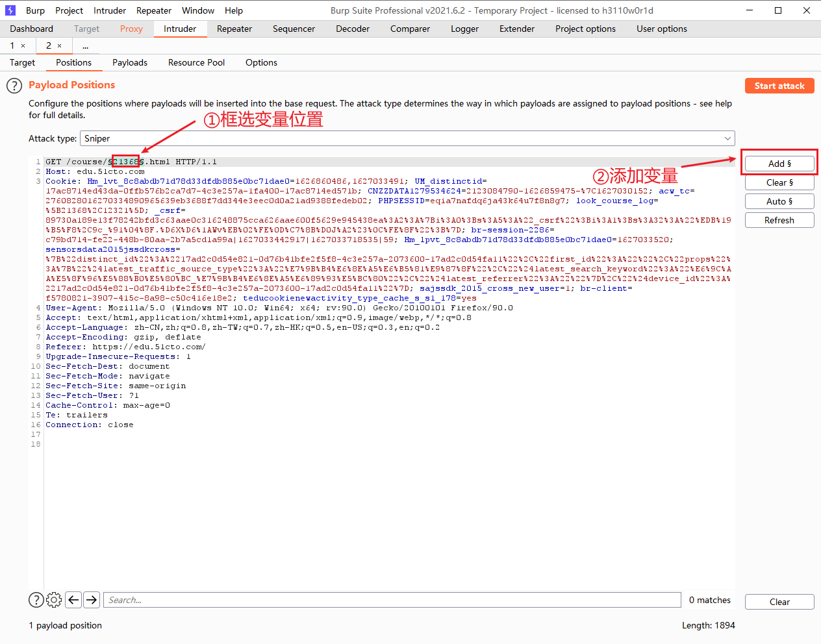Screen dimensions: 821x644
Task: Select Intruder attack tab 1
Action: click(x=12, y=45)
